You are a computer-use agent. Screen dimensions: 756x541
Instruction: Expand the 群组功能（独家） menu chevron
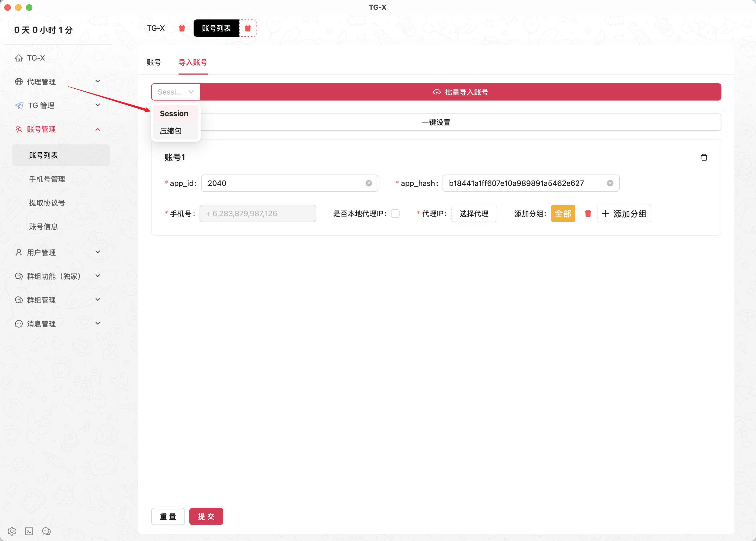tap(98, 275)
